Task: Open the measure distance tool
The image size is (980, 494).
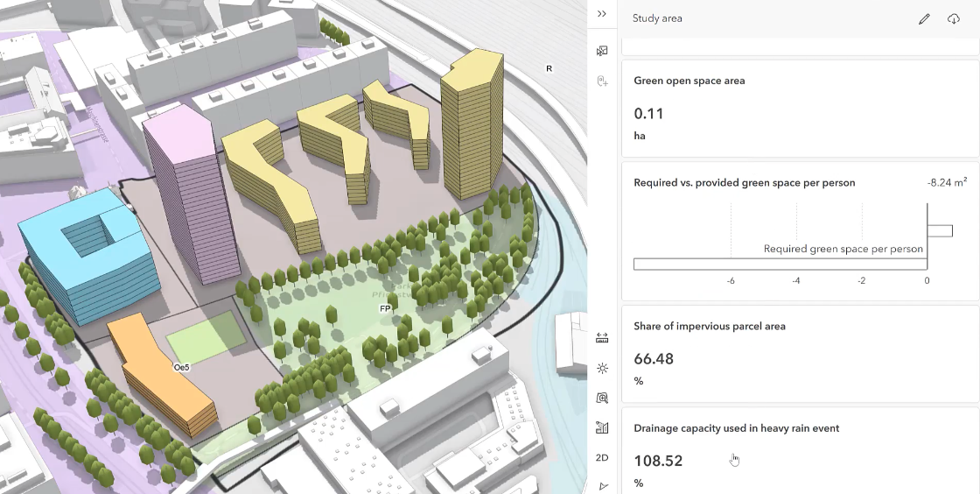Action: pyautogui.click(x=602, y=338)
